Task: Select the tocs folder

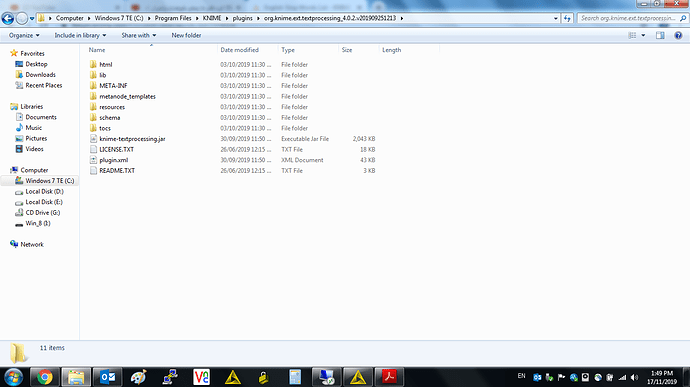Action: click(x=105, y=128)
